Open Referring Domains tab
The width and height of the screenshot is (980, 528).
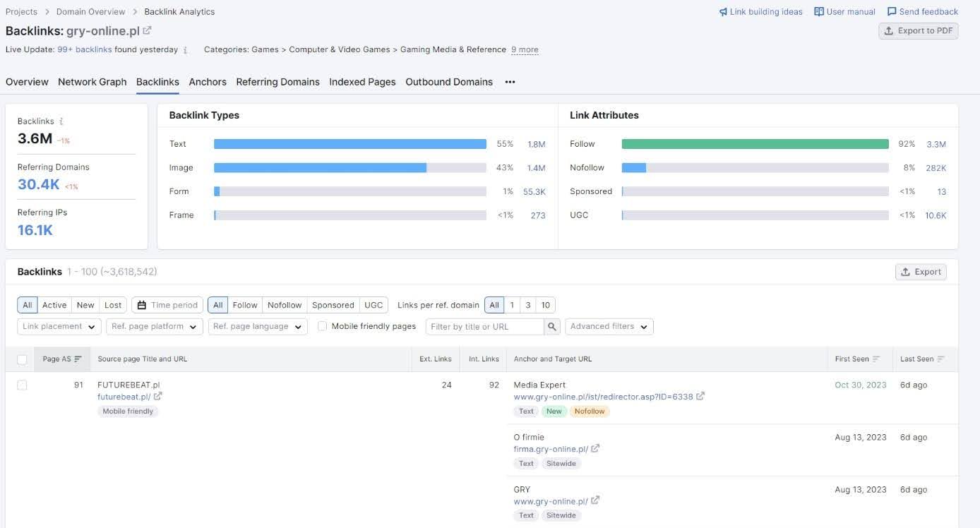[278, 82]
